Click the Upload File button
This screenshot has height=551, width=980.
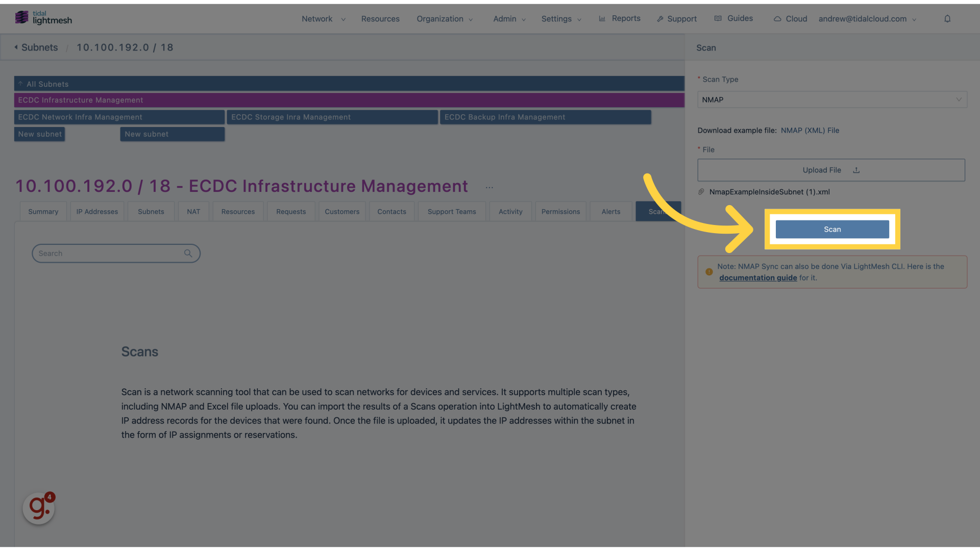point(831,170)
